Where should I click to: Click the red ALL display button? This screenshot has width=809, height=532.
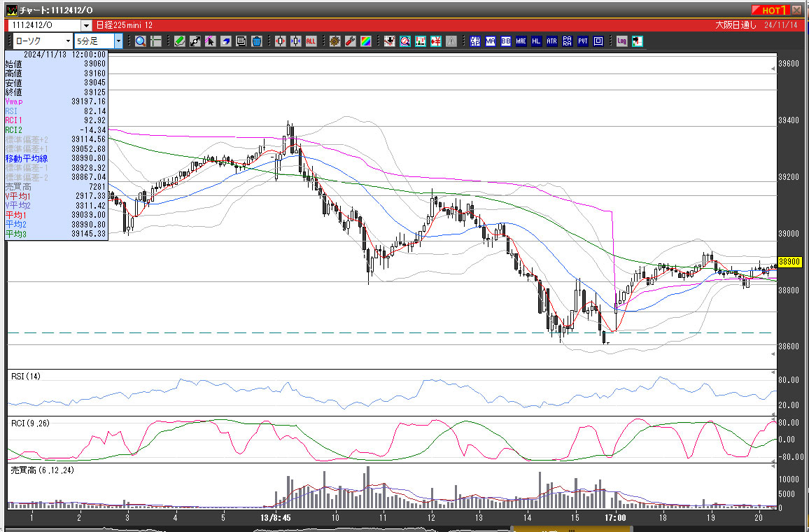311,41
